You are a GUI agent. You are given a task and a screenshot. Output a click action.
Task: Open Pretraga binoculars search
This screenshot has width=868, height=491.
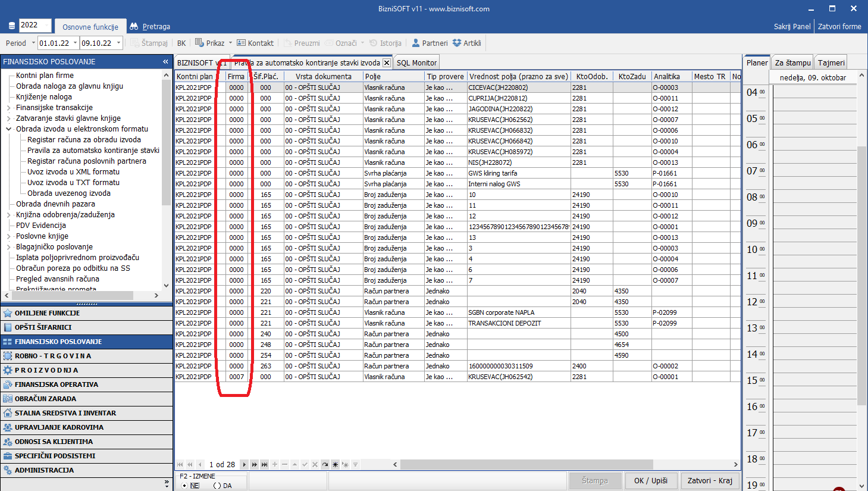(x=134, y=26)
